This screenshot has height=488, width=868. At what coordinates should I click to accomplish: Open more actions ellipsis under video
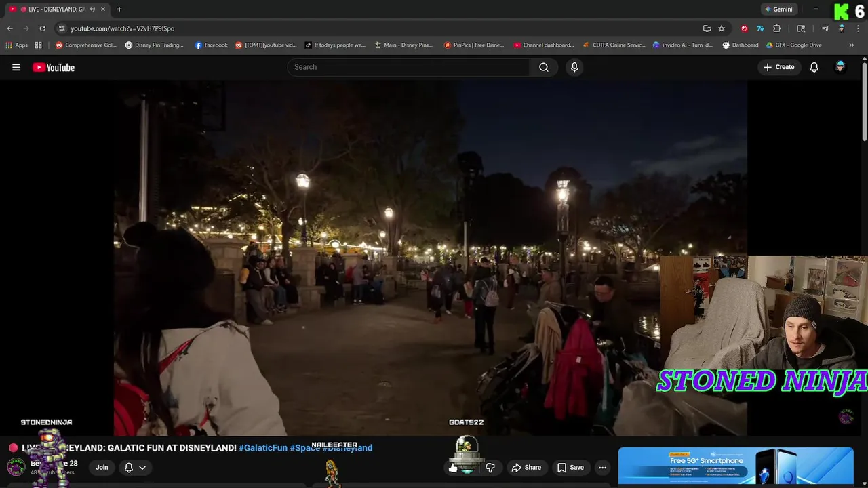[x=602, y=468]
